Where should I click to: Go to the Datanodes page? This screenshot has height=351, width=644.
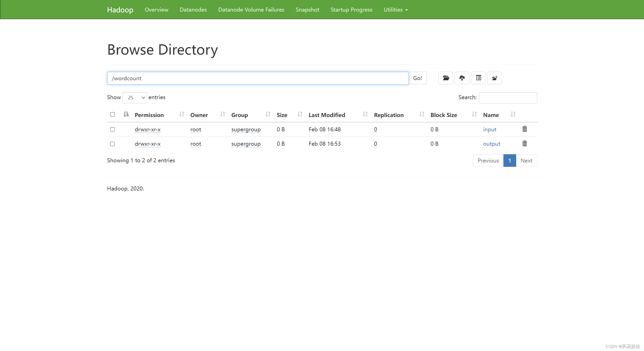click(x=193, y=10)
